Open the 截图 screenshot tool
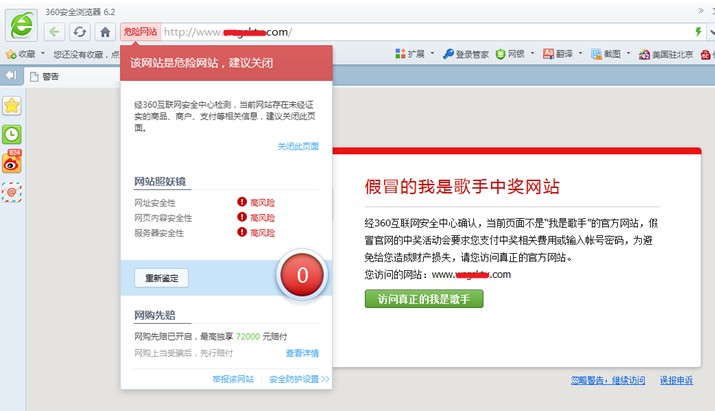The width and height of the screenshot is (715, 411). click(606, 54)
